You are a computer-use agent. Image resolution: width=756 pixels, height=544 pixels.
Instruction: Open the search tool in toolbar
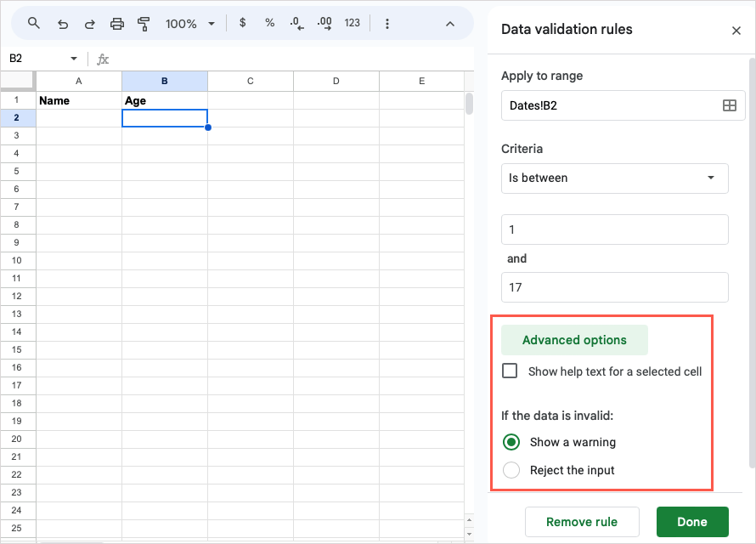pyautogui.click(x=34, y=23)
